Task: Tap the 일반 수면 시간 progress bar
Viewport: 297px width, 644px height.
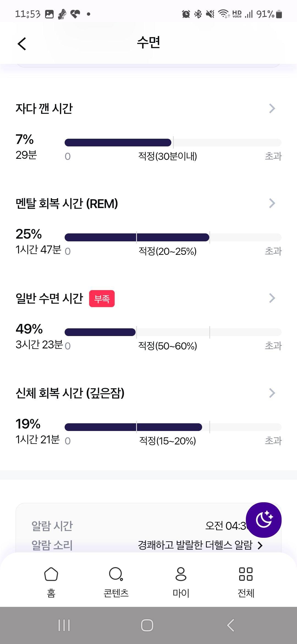Action: tap(173, 332)
